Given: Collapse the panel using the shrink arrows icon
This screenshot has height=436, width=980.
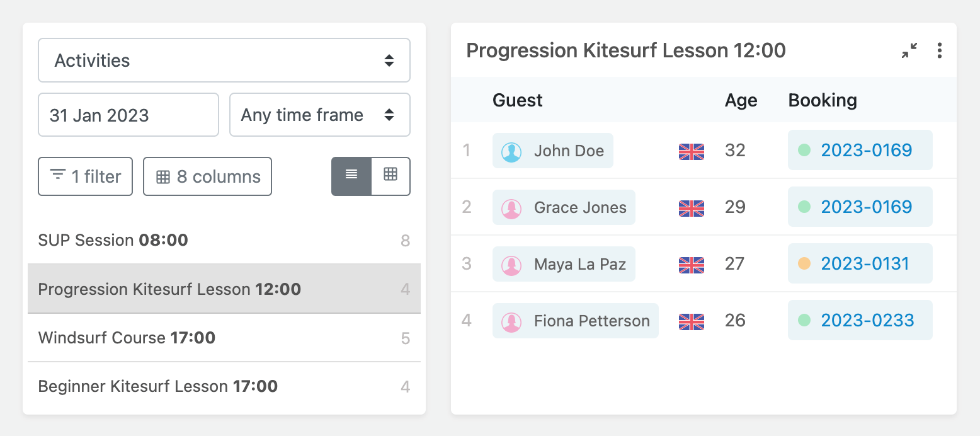Looking at the screenshot, I should tap(909, 50).
